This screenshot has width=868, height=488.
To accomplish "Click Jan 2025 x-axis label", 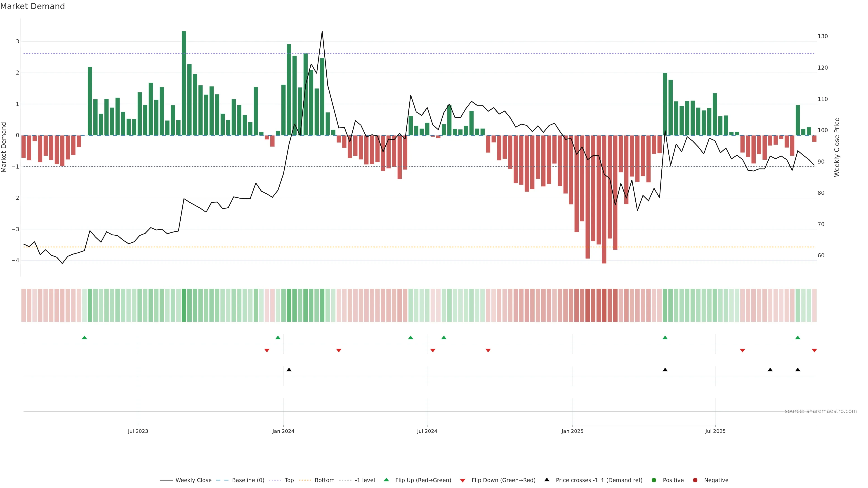I will (572, 431).
